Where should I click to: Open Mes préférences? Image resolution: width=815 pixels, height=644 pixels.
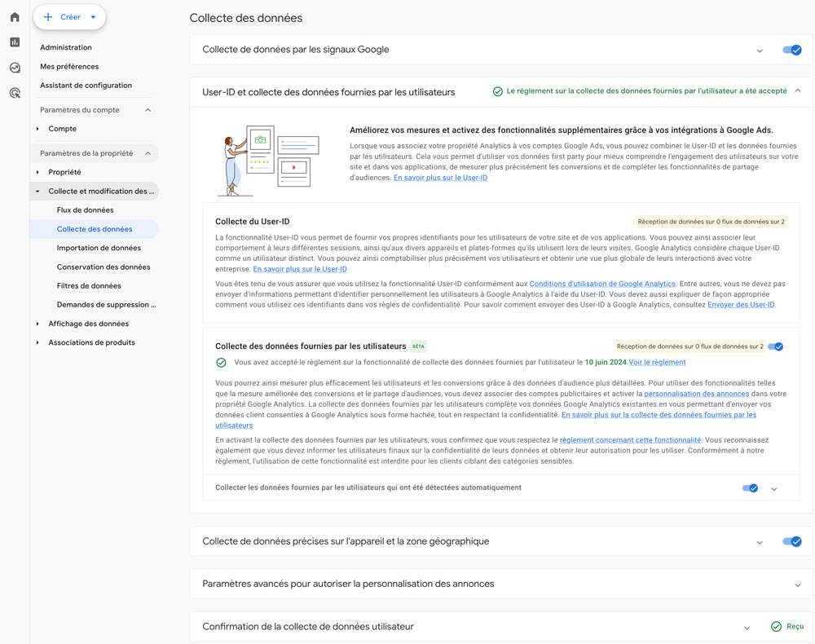pos(69,67)
